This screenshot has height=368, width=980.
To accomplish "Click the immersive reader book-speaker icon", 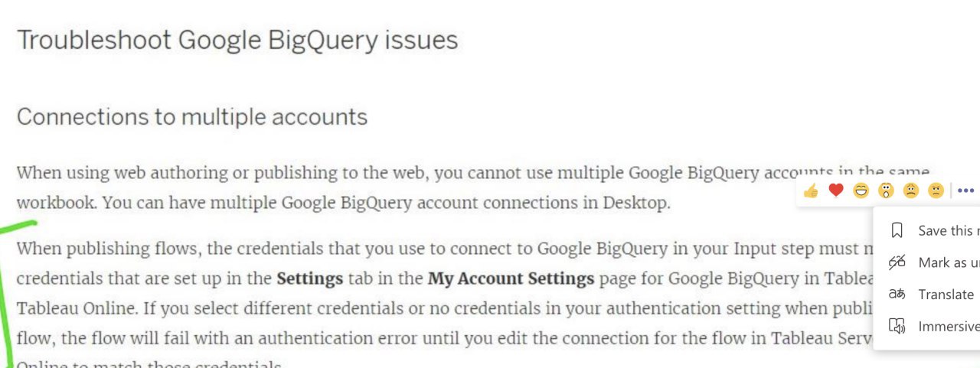I will (x=897, y=327).
